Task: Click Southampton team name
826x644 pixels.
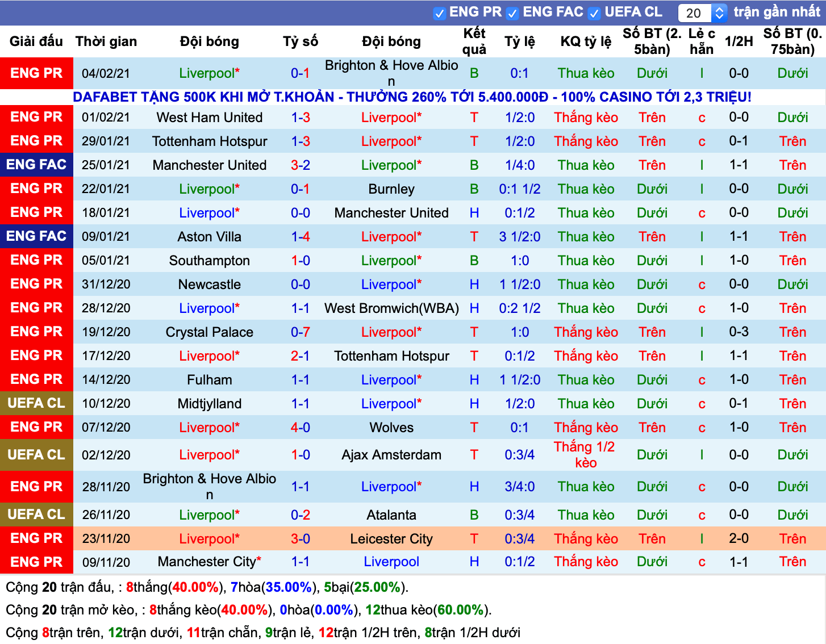Action: pyautogui.click(x=210, y=261)
